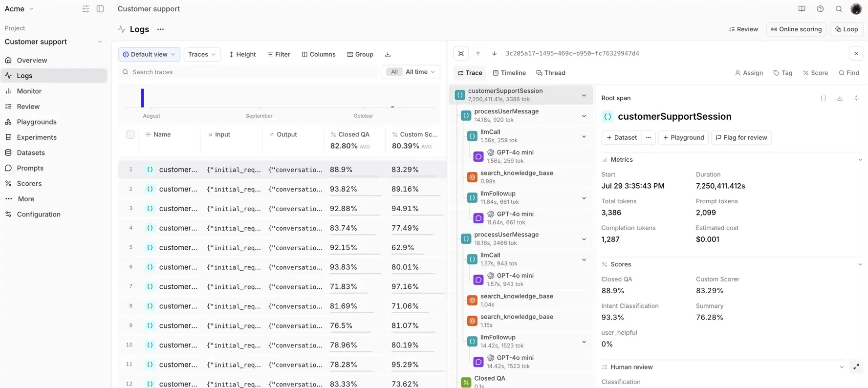The width and height of the screenshot is (868, 388).
Task: Open the Traces dropdown
Action: [202, 54]
